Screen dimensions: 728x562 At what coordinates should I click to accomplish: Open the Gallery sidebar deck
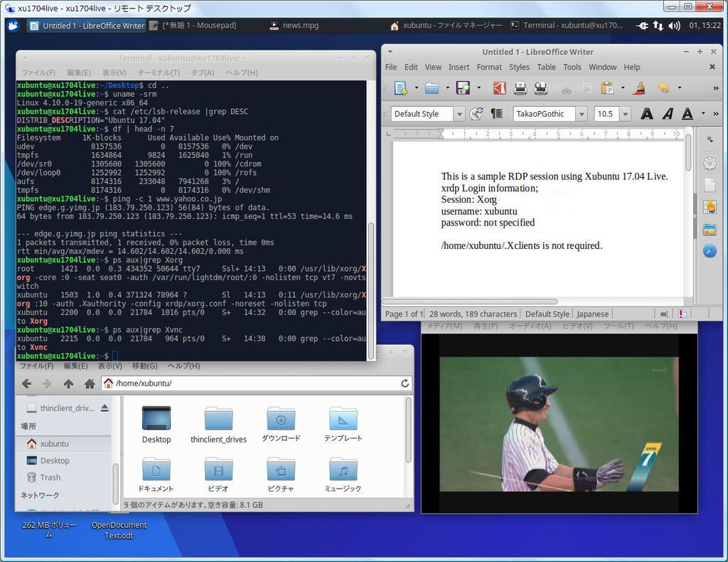[x=710, y=229]
